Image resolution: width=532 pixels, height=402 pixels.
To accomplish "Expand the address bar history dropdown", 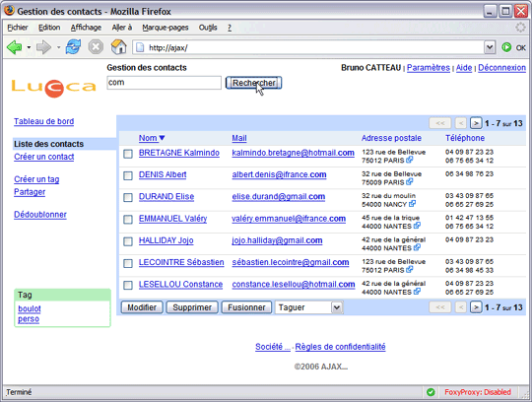I will 490,47.
